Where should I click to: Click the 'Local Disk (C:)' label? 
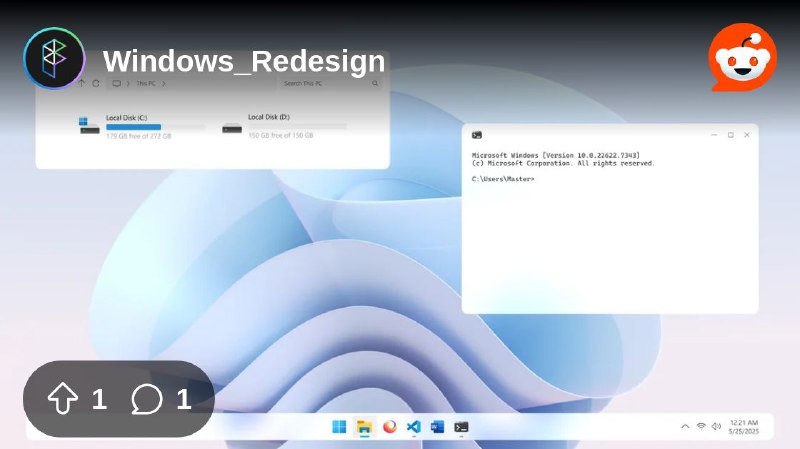pos(127,118)
